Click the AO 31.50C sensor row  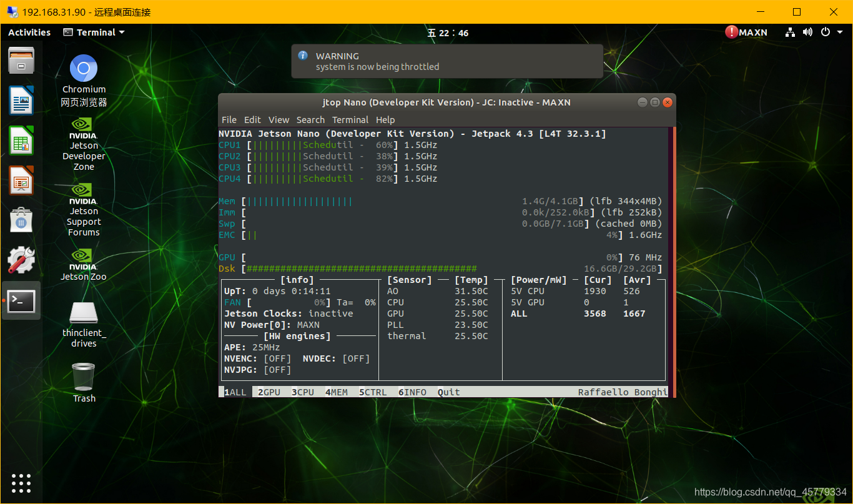pos(438,291)
